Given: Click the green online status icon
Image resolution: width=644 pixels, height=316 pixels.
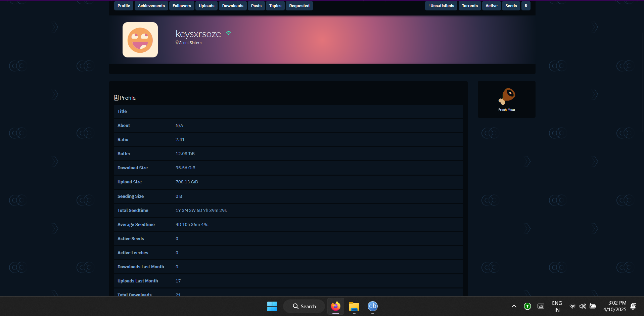Looking at the screenshot, I should click(229, 33).
